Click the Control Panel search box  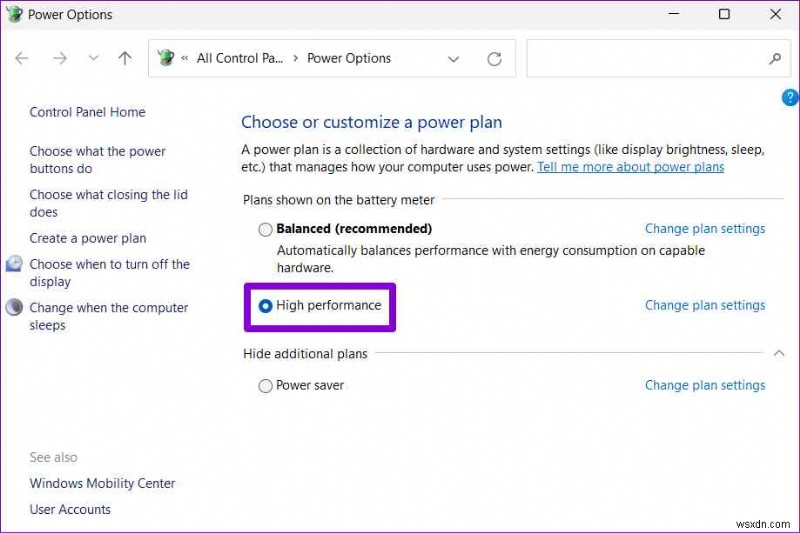coord(658,59)
